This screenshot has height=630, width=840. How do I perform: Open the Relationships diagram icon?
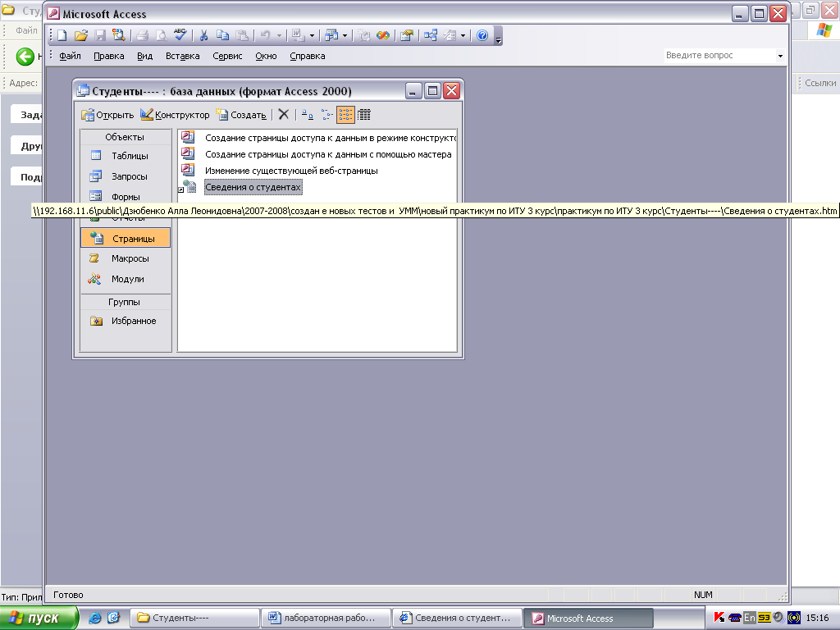(x=430, y=36)
